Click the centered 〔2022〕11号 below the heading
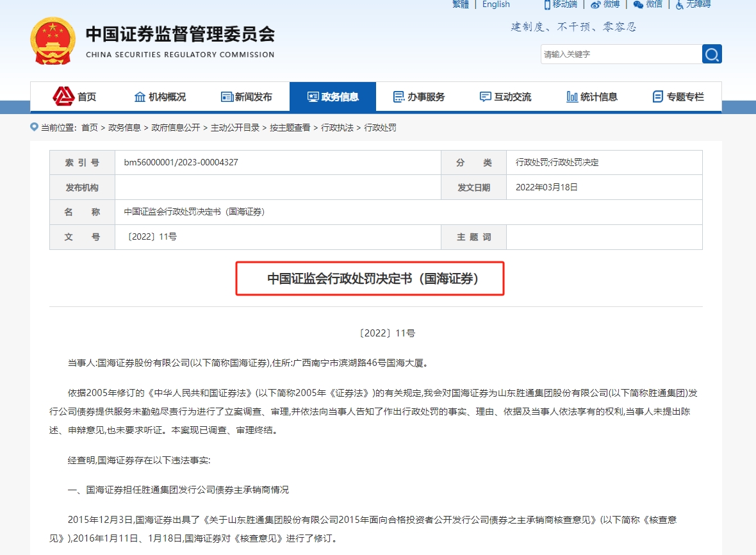Image resolution: width=756 pixels, height=555 pixels. pos(387,333)
